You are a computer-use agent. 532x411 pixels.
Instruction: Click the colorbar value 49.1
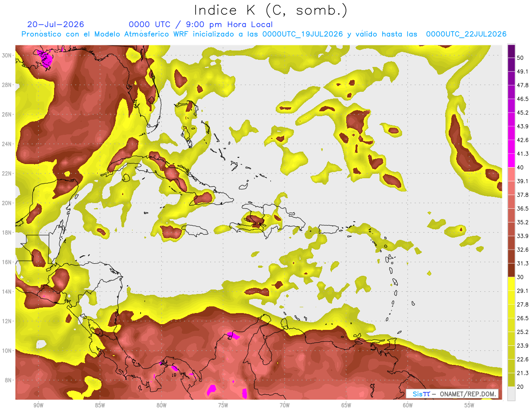click(x=523, y=71)
